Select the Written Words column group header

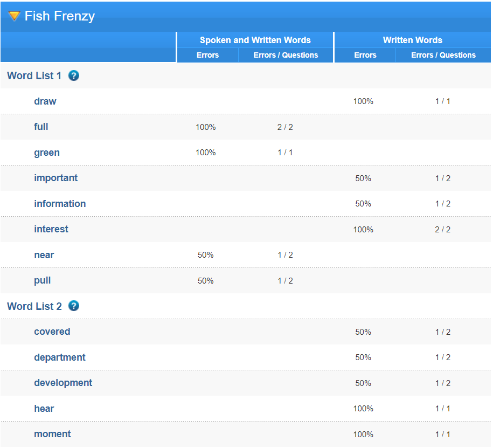pyautogui.click(x=413, y=40)
